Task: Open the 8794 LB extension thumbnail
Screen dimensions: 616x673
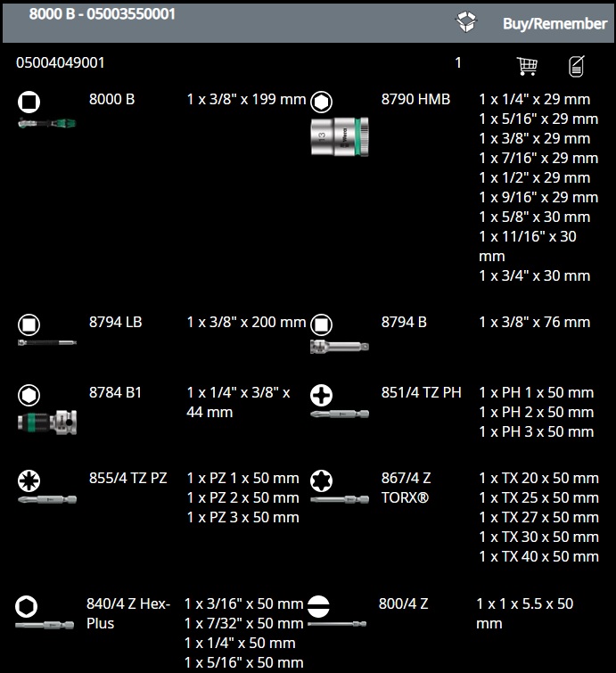Action: (47, 342)
